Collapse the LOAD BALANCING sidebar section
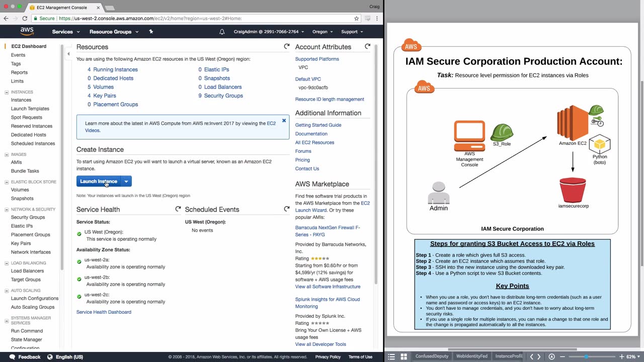This screenshot has width=644, height=362. click(7, 263)
